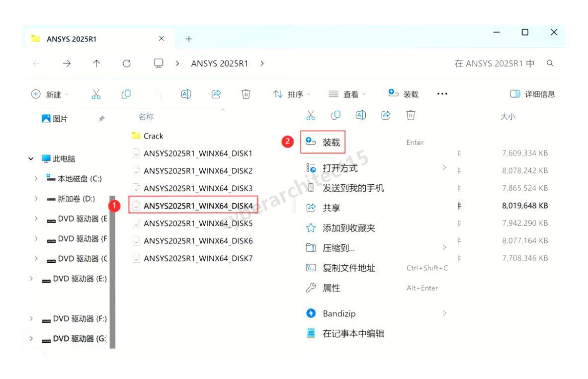This screenshot has height=379, width=588.
Task: Choose 属性 from the context menu
Action: click(x=332, y=288)
